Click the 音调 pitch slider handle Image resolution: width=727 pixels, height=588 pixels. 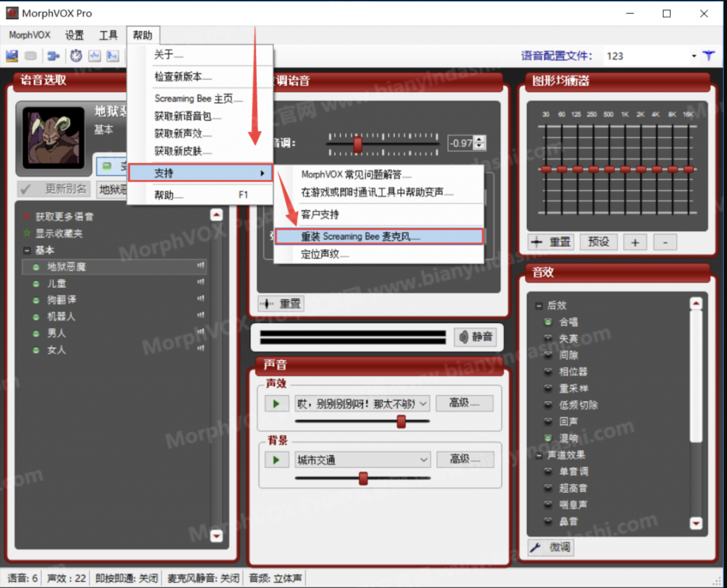[358, 144]
